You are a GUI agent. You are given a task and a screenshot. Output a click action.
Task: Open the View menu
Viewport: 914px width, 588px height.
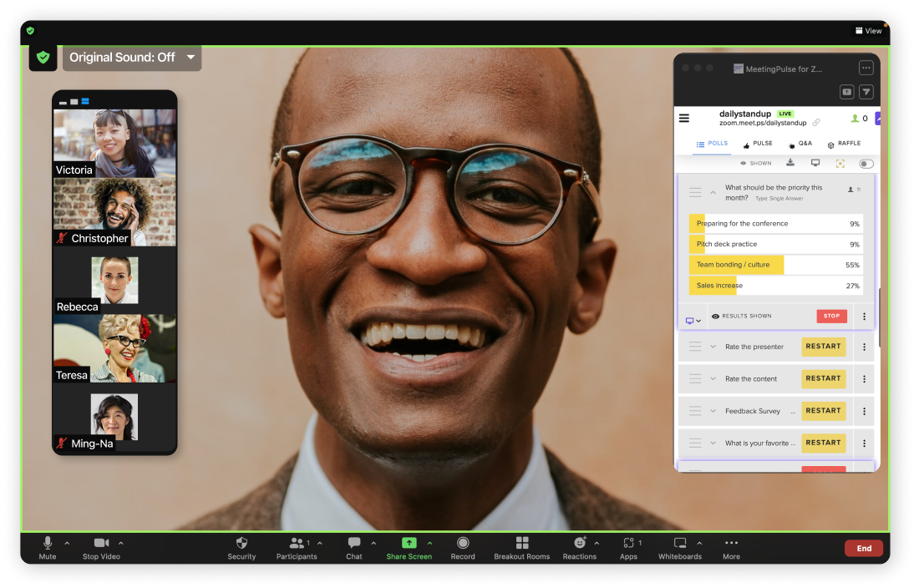869,31
